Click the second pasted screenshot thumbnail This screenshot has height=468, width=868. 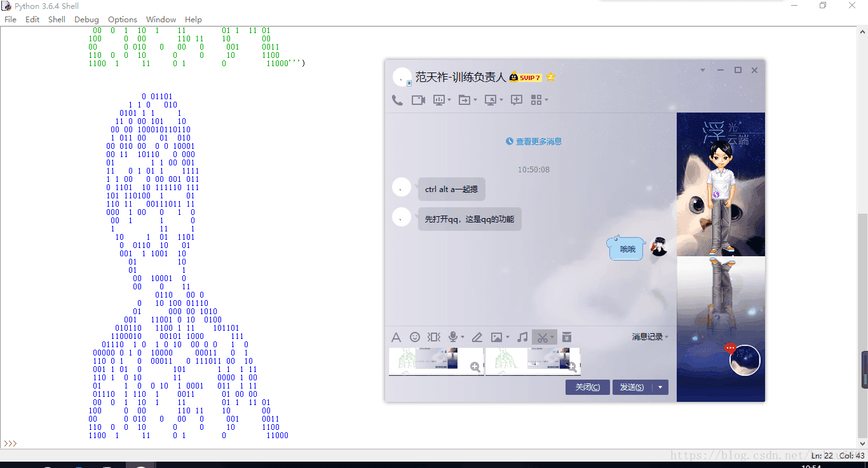click(x=533, y=361)
